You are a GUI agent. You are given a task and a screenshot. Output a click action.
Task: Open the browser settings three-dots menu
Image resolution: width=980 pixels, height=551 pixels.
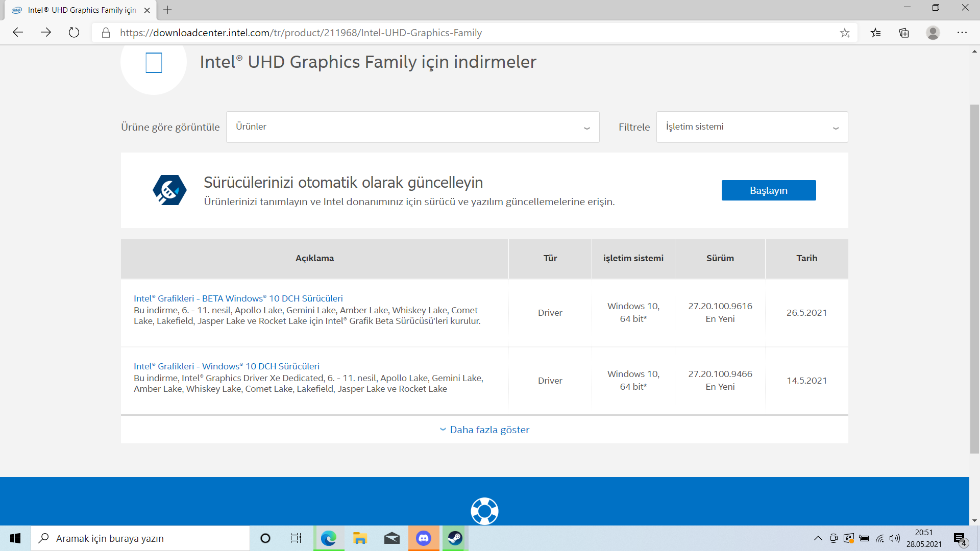coord(962,33)
